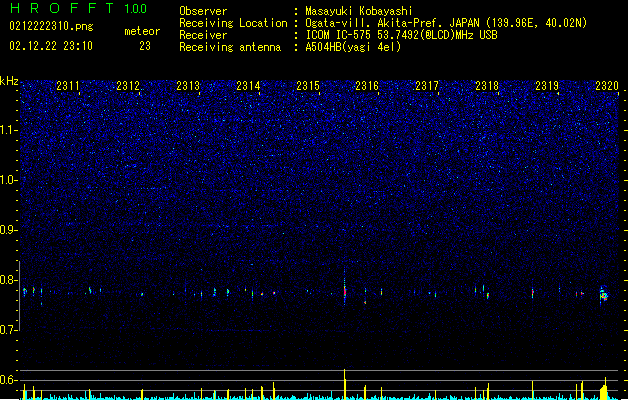Click the ICOM IC-575 receiver details

401,35
